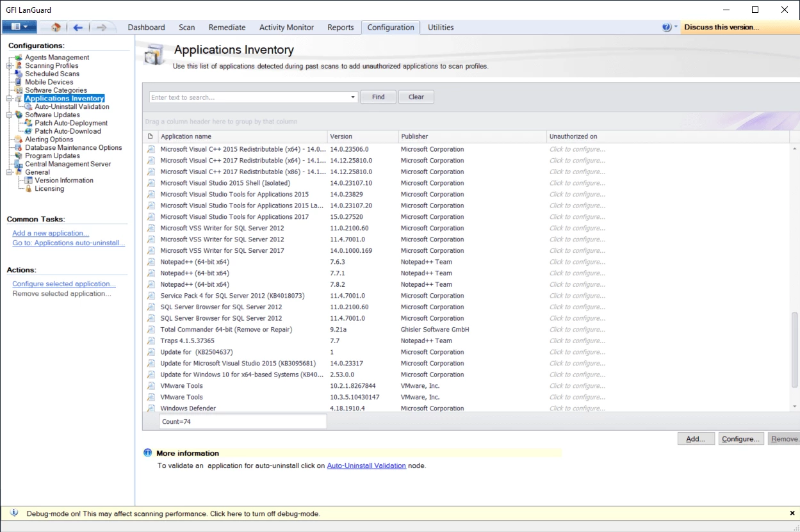Click the Mobile Devices phone icon
This screenshot has width=800, height=532.
pos(19,82)
